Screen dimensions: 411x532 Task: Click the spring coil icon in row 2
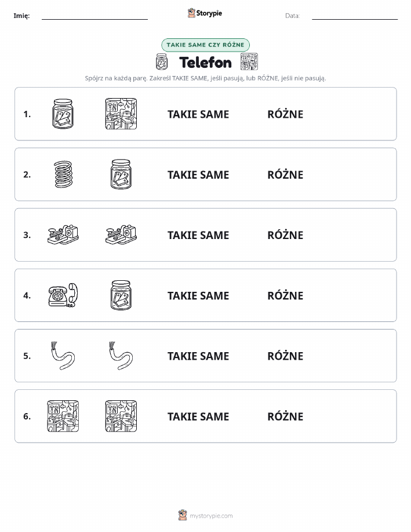63,175
